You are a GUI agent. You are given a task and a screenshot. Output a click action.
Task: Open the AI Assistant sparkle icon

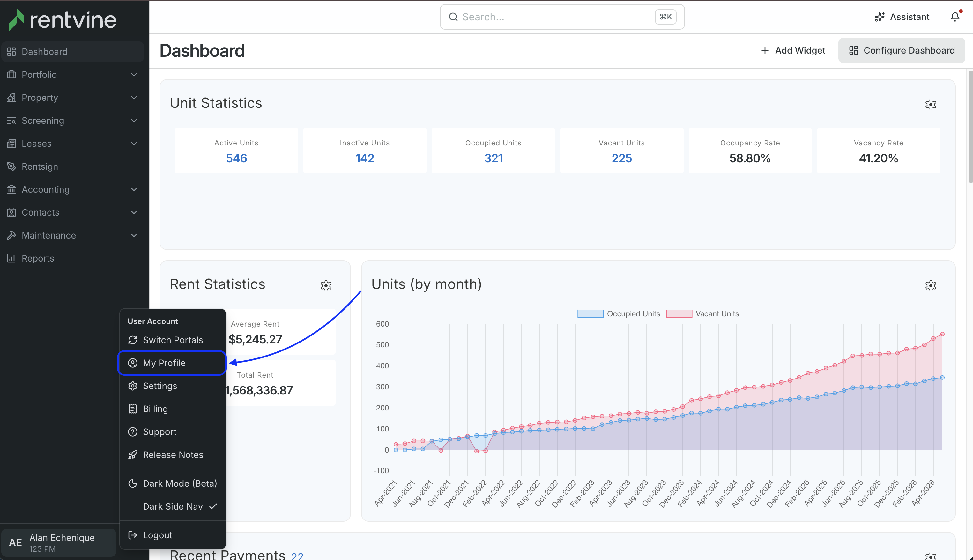click(880, 17)
